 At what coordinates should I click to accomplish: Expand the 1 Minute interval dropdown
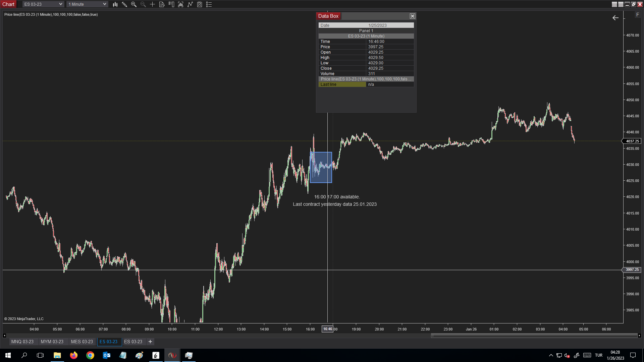(104, 4)
